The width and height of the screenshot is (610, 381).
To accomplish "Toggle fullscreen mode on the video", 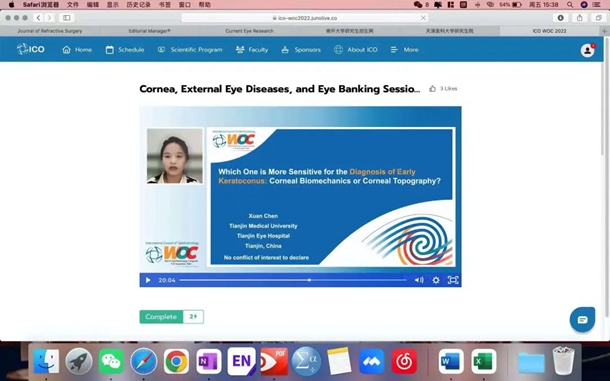I will click(453, 280).
